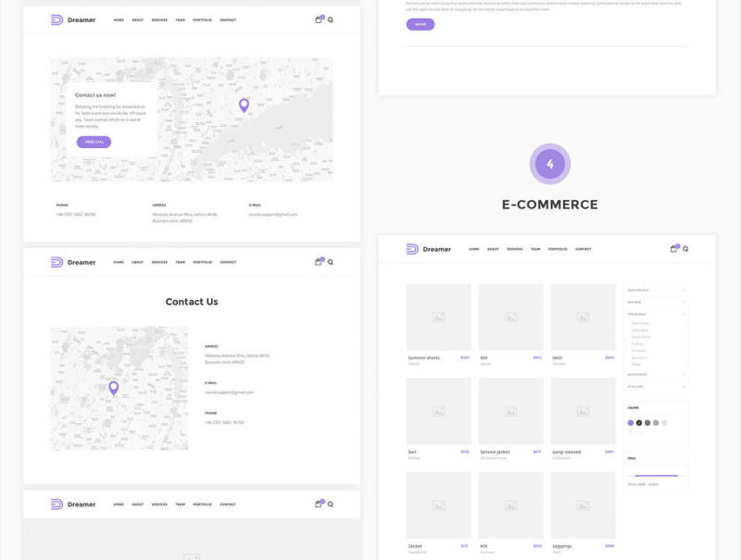Click the map pin on the Contact Us map
This screenshot has width=741, height=560.
click(x=114, y=389)
